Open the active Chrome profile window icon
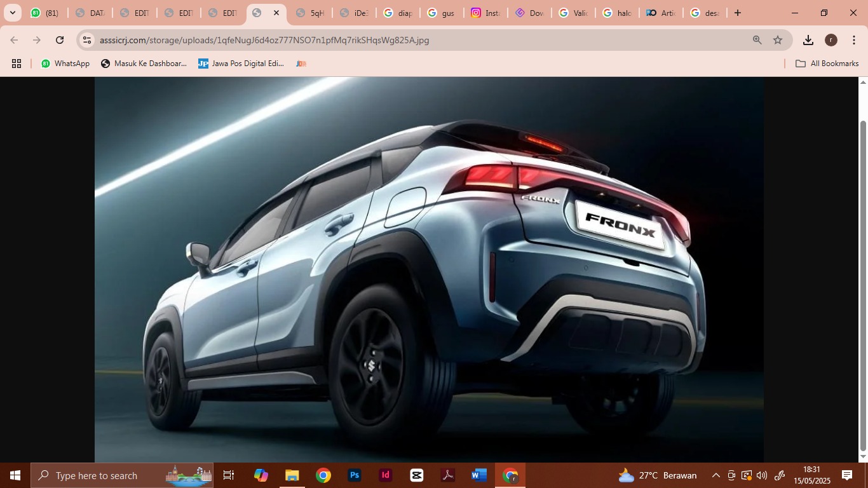The width and height of the screenshot is (868, 488). 510,475
